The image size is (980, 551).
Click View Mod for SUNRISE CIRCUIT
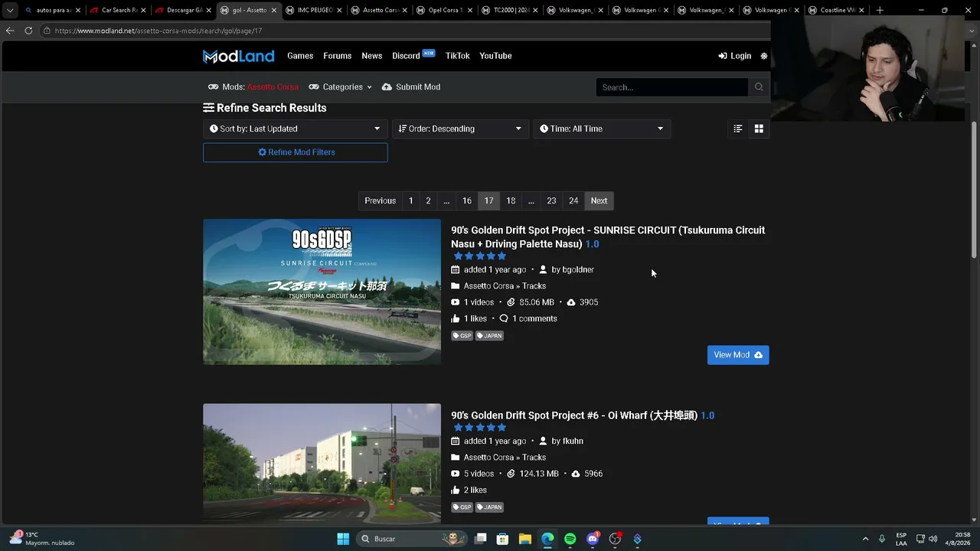(738, 355)
